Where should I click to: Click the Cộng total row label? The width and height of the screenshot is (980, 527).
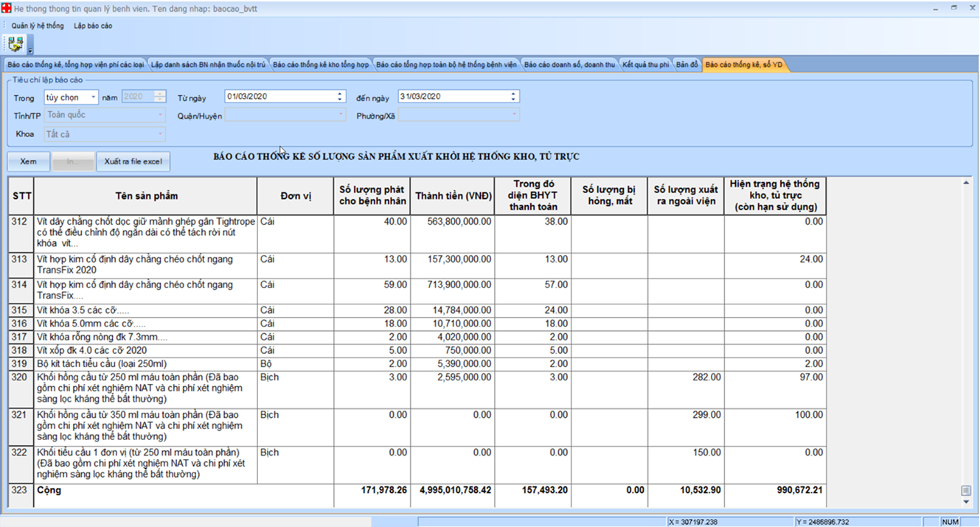49,490
